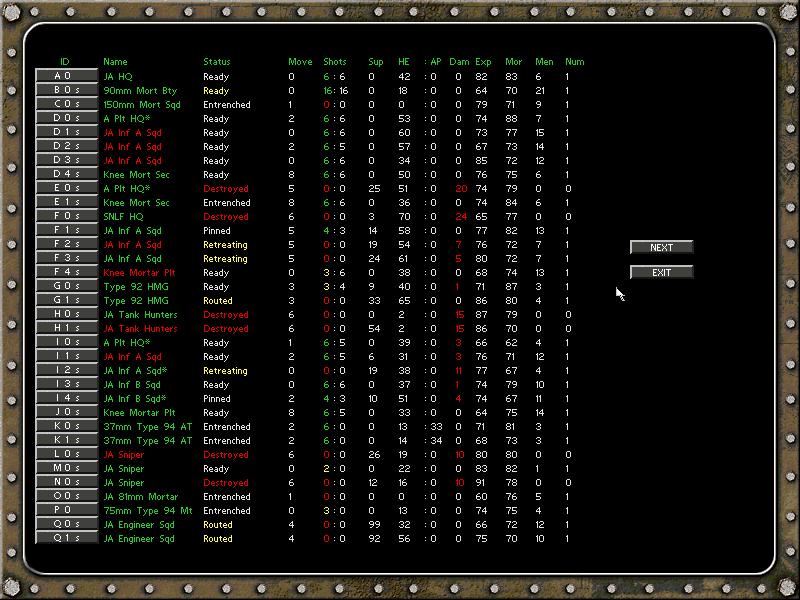Select unit ID button A 0
Viewport: 800px width, 600px height.
pyautogui.click(x=66, y=76)
